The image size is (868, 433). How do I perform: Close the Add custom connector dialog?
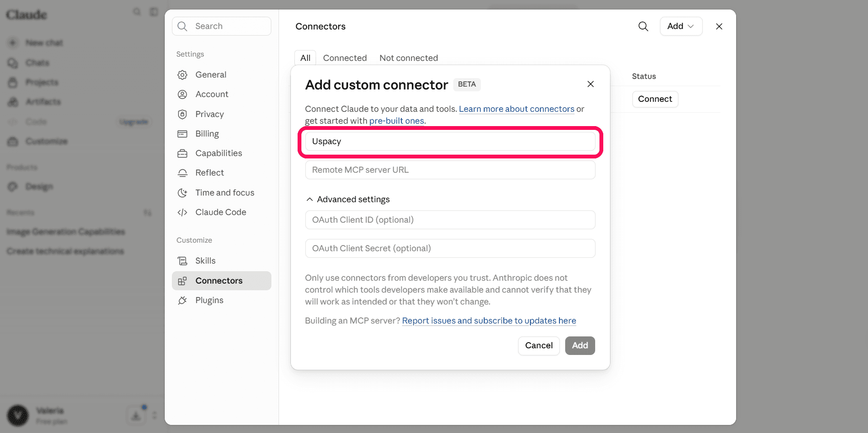pos(590,84)
